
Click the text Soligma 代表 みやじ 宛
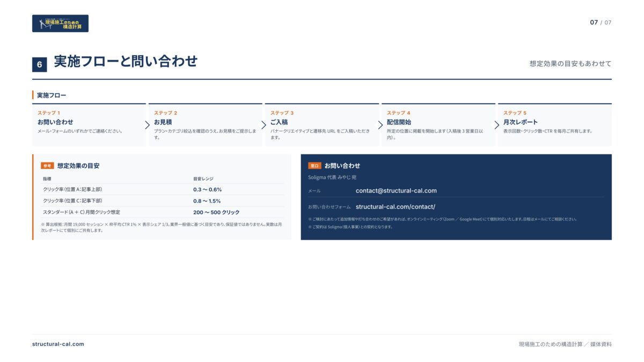tap(332, 177)
